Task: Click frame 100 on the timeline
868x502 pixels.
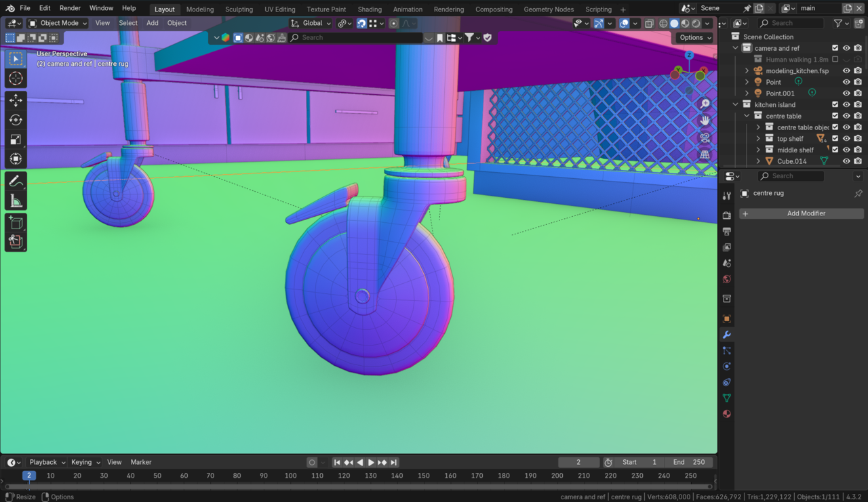Action: 290,476
